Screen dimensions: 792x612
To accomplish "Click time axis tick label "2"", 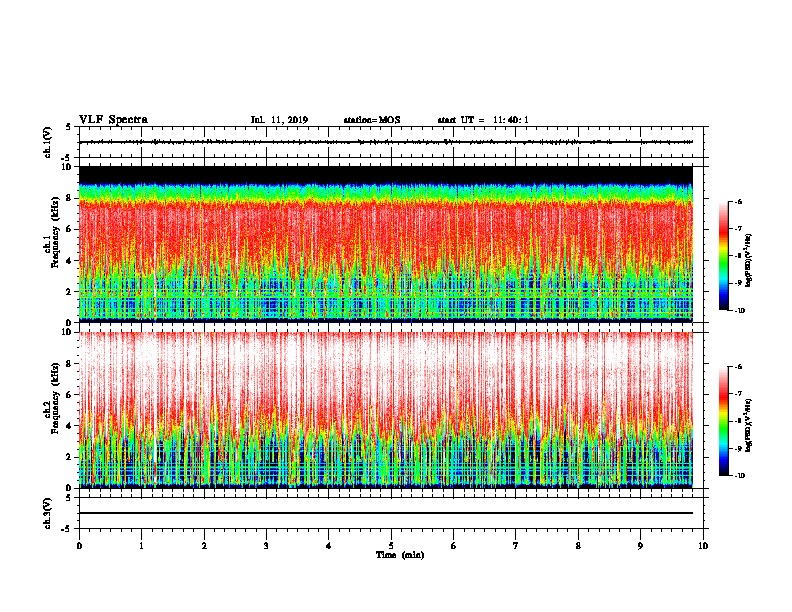I will tap(204, 546).
